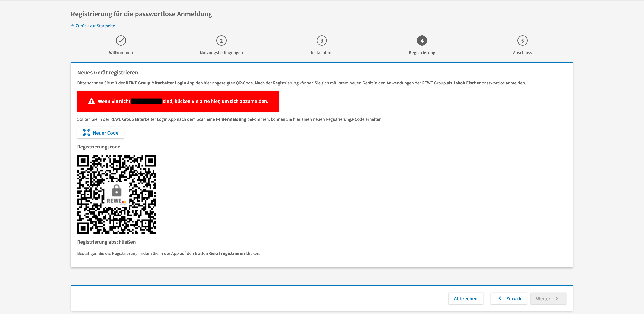644x314 pixels.
Task: Open step 5 circle Abschluss
Action: point(523,41)
